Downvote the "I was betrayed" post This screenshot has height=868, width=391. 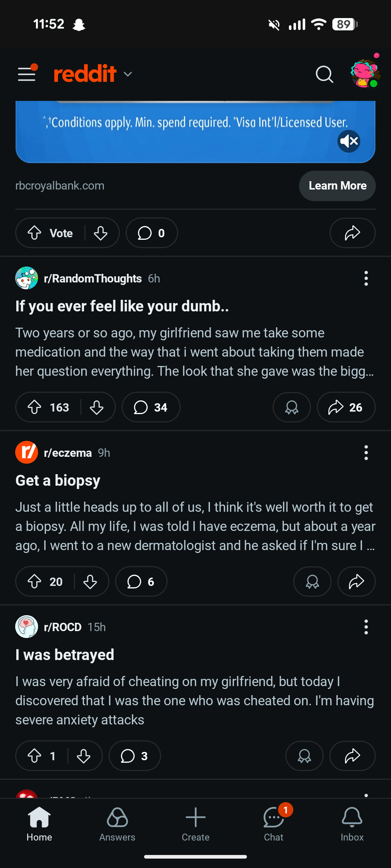[x=84, y=756]
